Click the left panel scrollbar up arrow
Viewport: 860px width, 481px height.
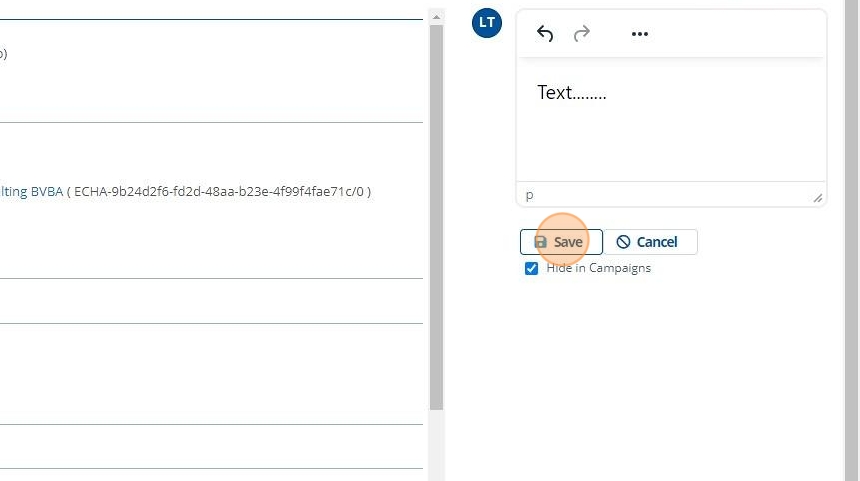tap(436, 17)
